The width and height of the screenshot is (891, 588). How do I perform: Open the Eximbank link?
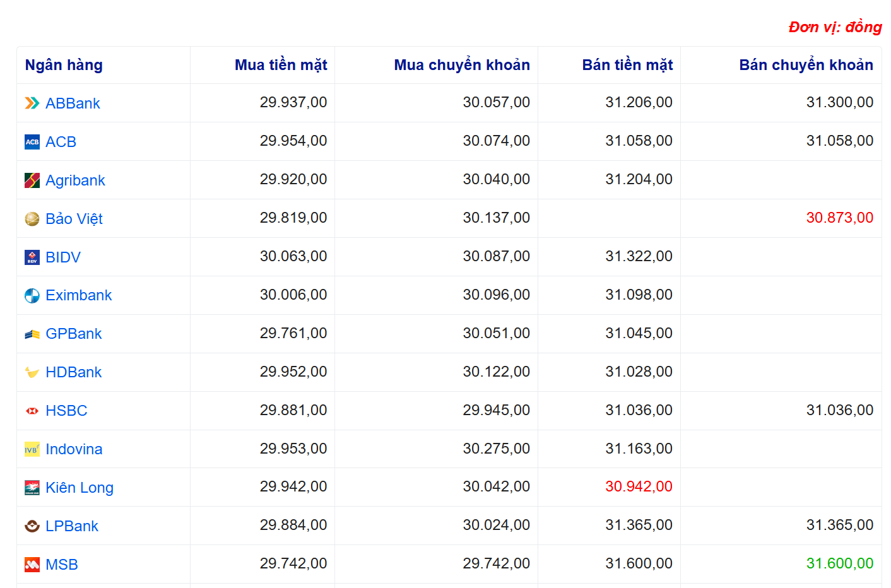78,295
